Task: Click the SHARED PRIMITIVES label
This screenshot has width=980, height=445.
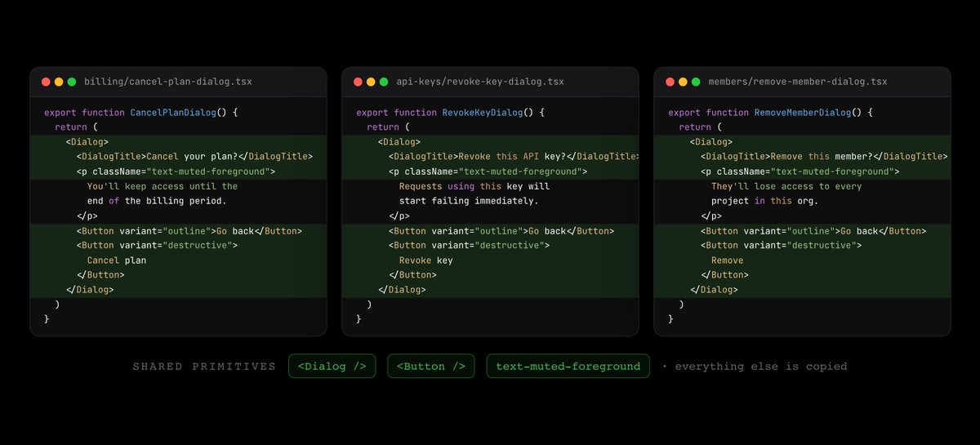Action: (x=204, y=367)
